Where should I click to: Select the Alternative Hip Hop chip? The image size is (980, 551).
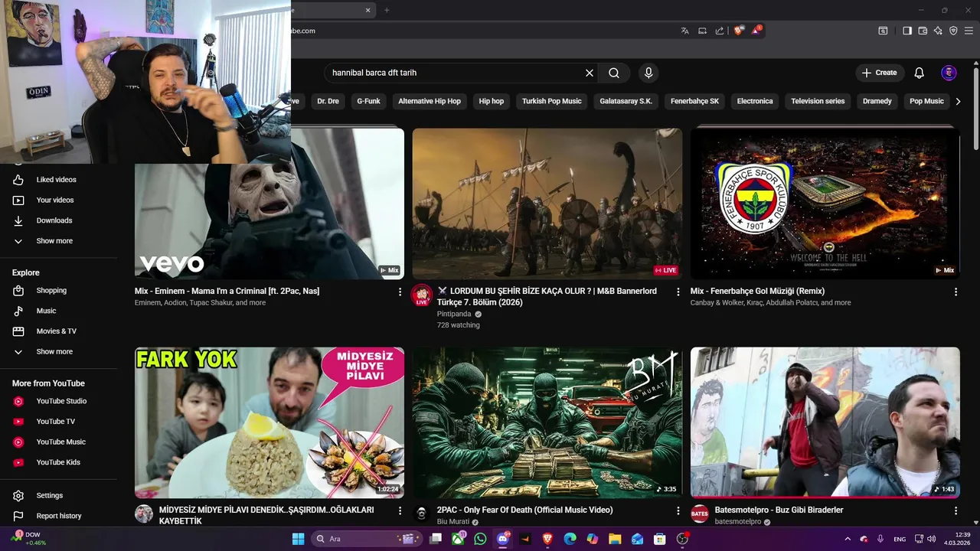430,101
